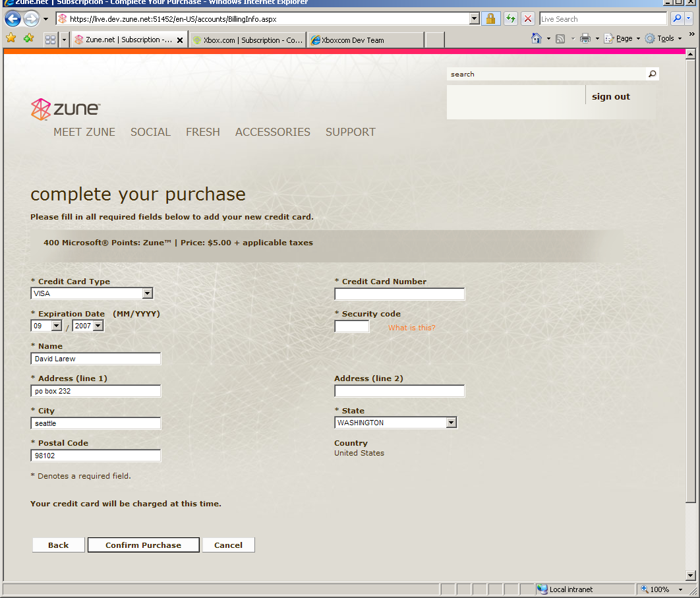The height and width of the screenshot is (598, 700).
Task: Click the City field containing seattle
Action: 96,423
